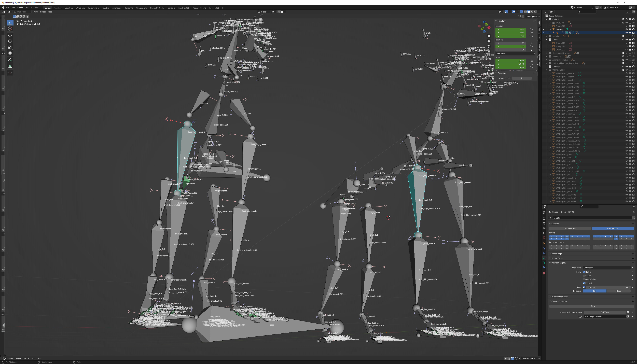This screenshot has height=364, width=637.
Task: Toggle Axes display checkbox
Action: [x=584, y=287]
